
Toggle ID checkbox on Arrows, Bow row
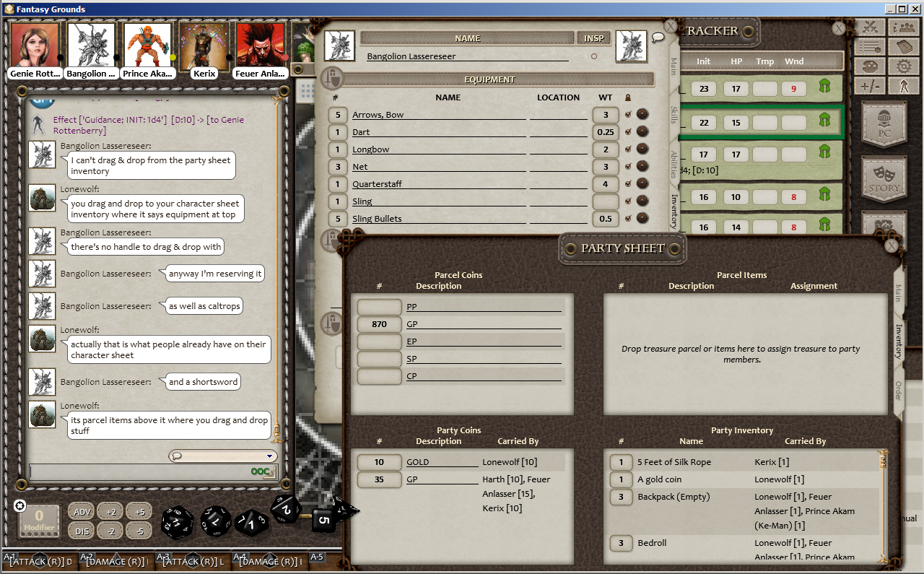point(627,114)
